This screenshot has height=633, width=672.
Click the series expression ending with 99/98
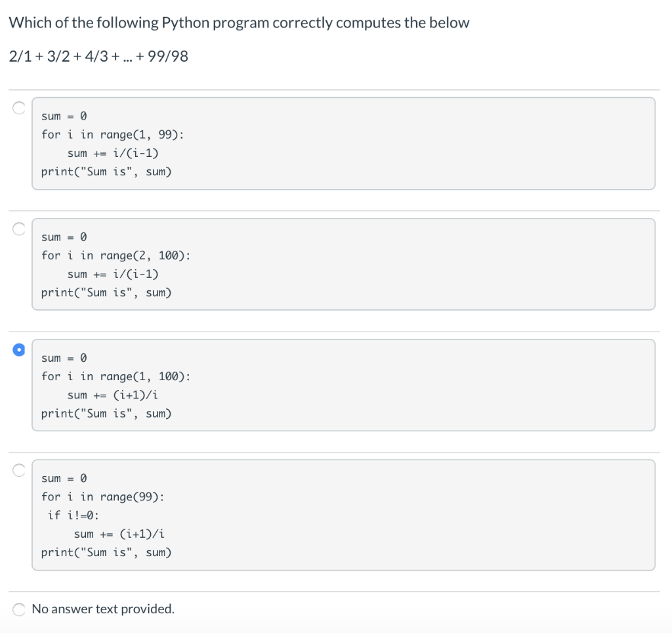coord(98,56)
